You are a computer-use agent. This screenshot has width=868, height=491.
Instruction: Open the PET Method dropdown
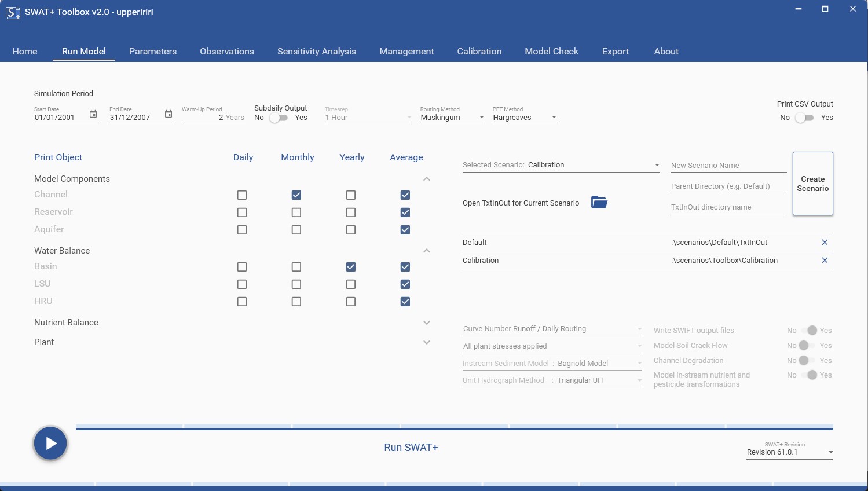pos(525,117)
